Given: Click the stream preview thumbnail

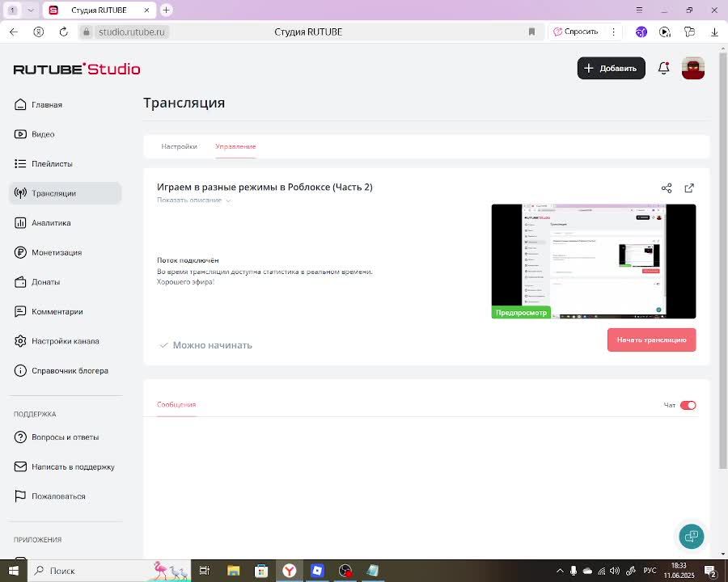Looking at the screenshot, I should tap(594, 261).
